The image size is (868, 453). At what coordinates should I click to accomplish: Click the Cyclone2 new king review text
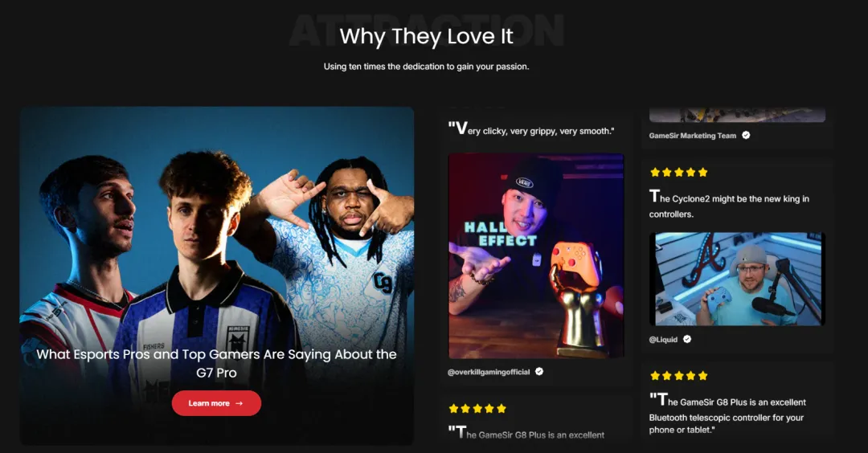[729, 205]
